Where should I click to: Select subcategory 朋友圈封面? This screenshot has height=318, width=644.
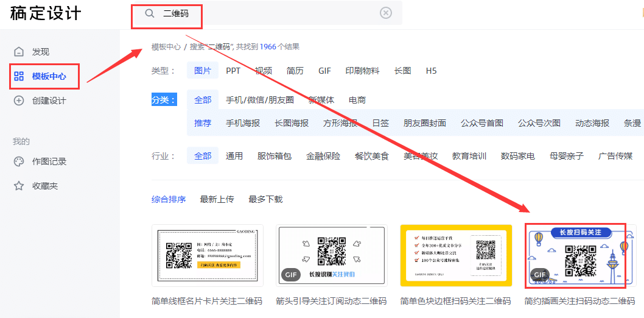(425, 123)
